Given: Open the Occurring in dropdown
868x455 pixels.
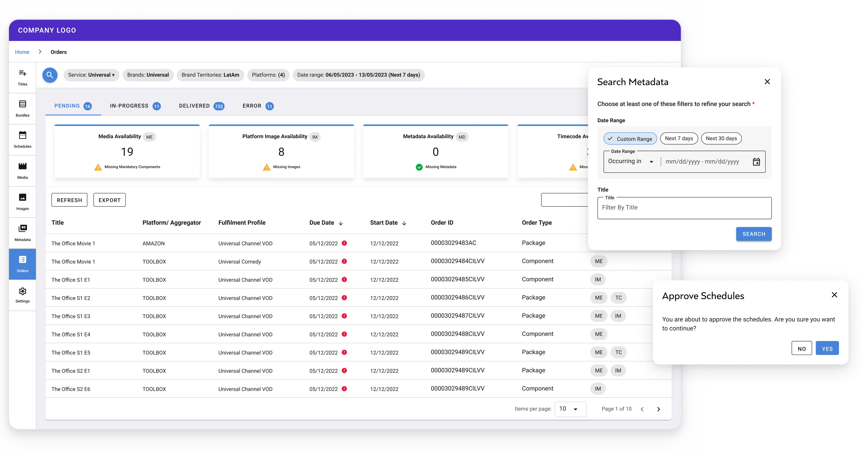Looking at the screenshot, I should coord(631,161).
